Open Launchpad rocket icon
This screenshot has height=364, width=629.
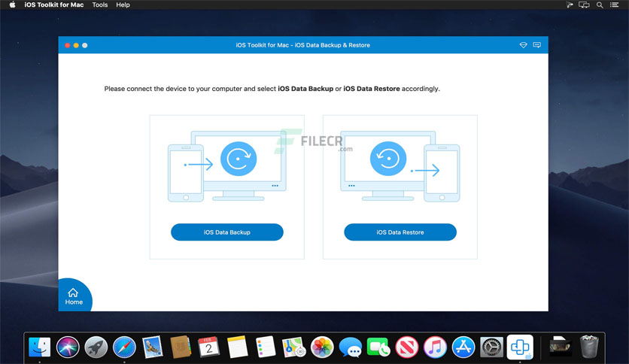[x=96, y=347]
